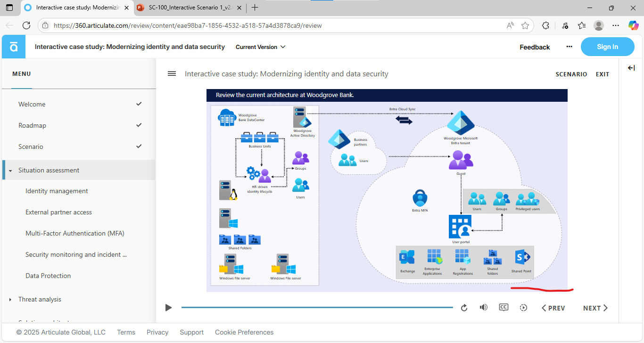Click the EXIT link
This screenshot has height=343, width=644.
coord(603,74)
